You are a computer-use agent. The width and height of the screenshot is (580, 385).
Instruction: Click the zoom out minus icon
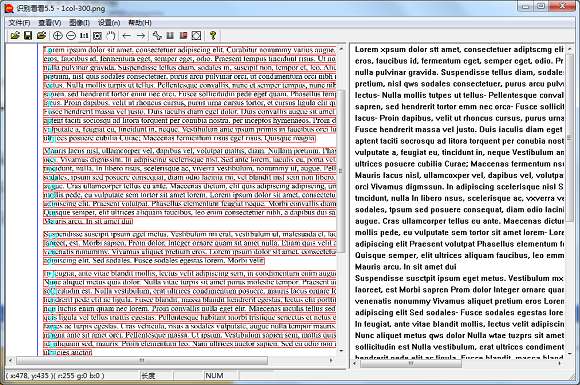71,36
